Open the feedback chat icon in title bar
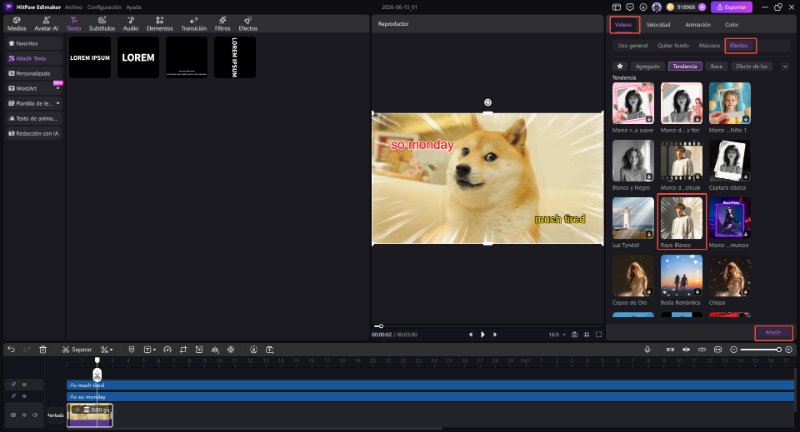The image size is (800, 432). 630,7
